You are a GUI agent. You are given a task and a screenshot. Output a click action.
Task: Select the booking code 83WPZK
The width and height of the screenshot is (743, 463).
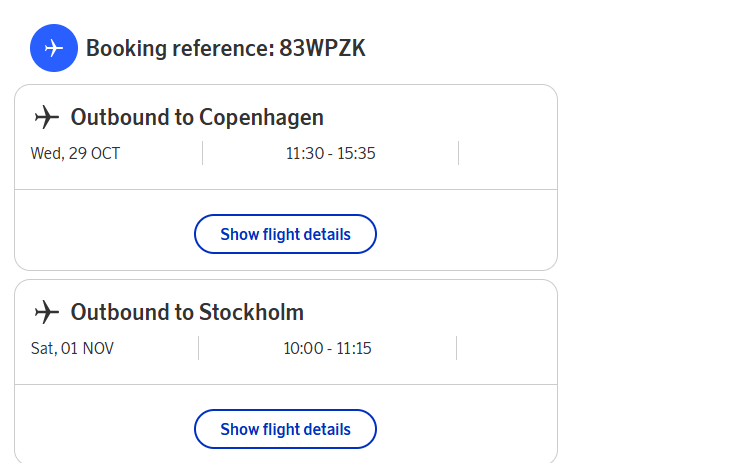pos(322,48)
